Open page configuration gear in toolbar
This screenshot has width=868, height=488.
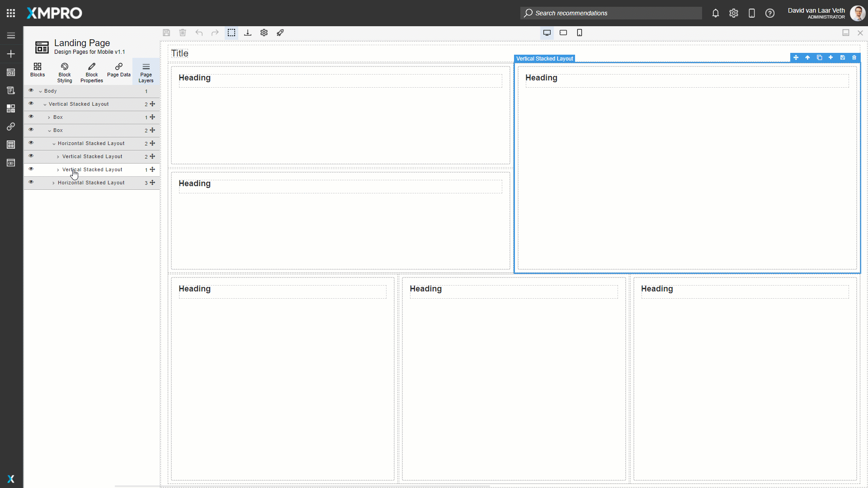point(264,33)
